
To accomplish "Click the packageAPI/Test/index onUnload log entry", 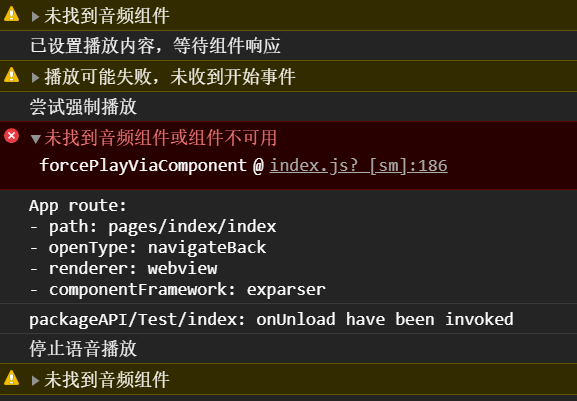I will coord(271,319).
